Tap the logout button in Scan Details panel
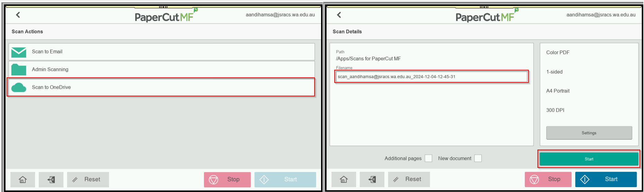Image resolution: width=644 pixels, height=192 pixels. pos(372,179)
